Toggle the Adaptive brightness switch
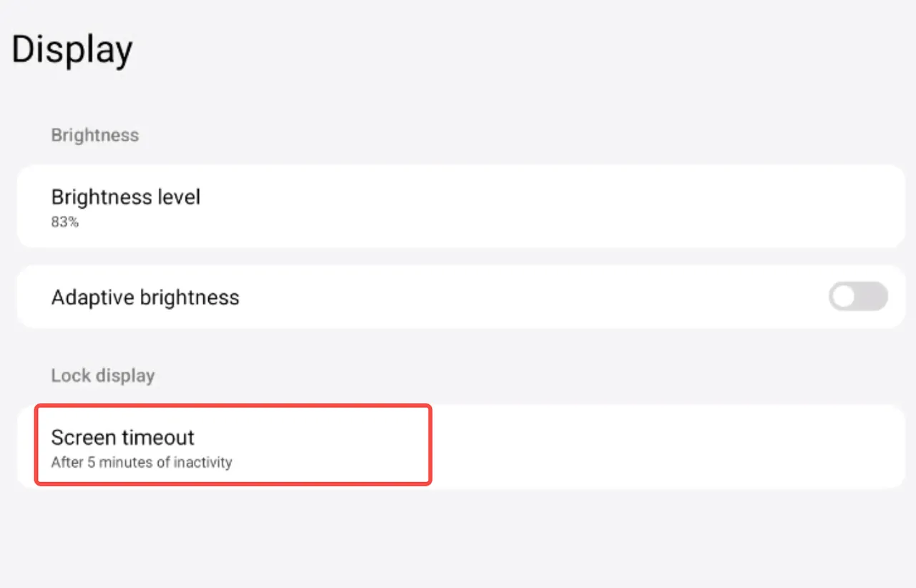 click(x=858, y=296)
